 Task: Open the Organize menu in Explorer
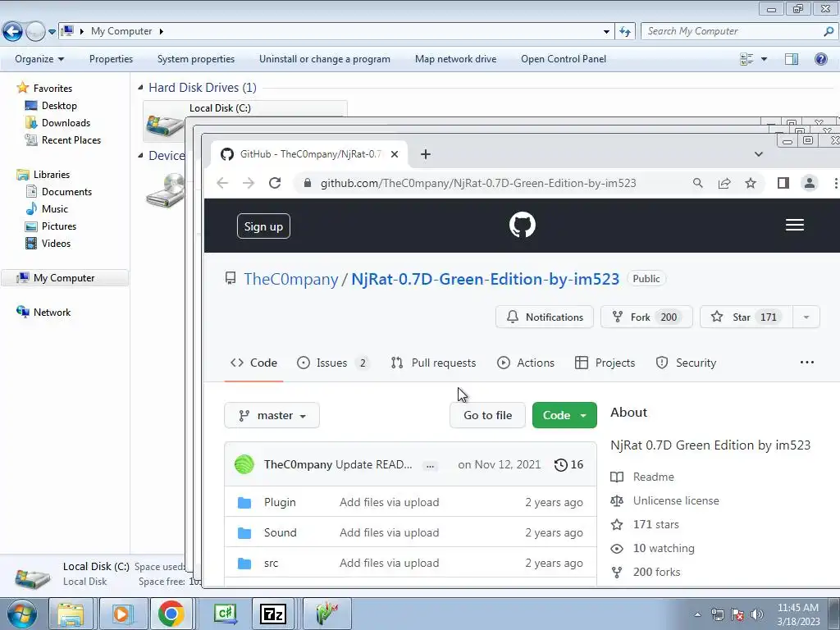click(39, 59)
